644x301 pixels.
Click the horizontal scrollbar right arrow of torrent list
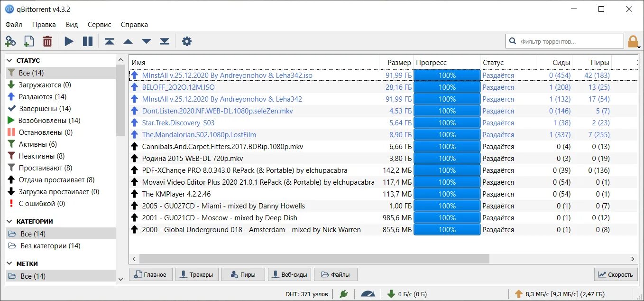coord(633,259)
